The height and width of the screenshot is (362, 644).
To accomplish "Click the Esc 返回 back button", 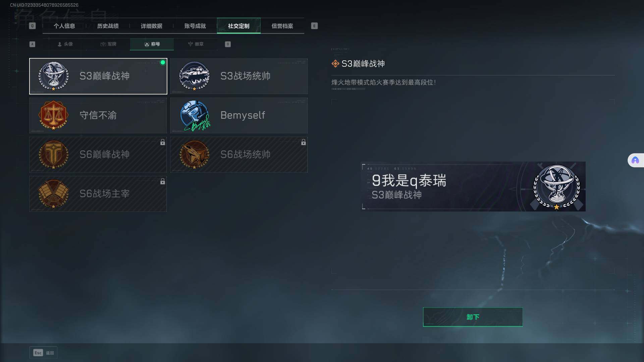I will click(44, 353).
